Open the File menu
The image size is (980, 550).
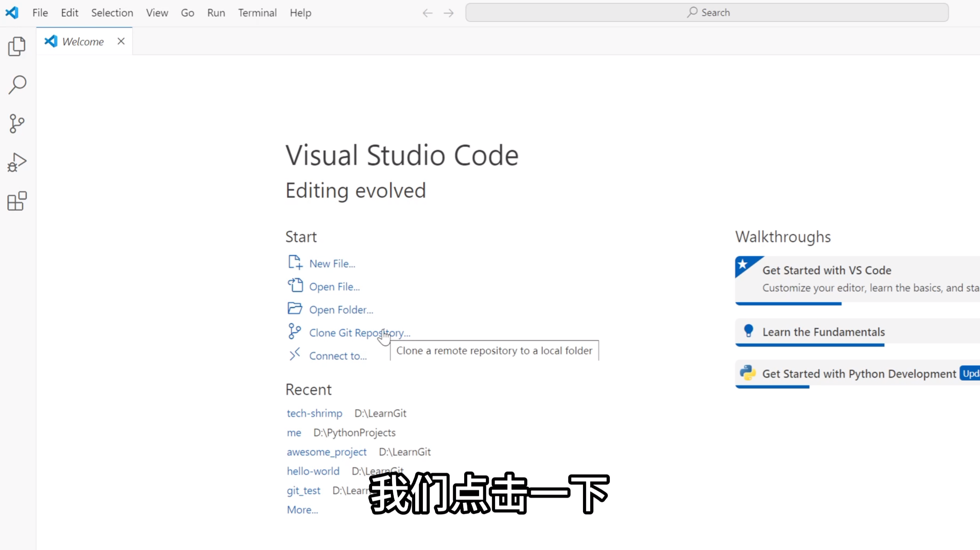click(40, 13)
